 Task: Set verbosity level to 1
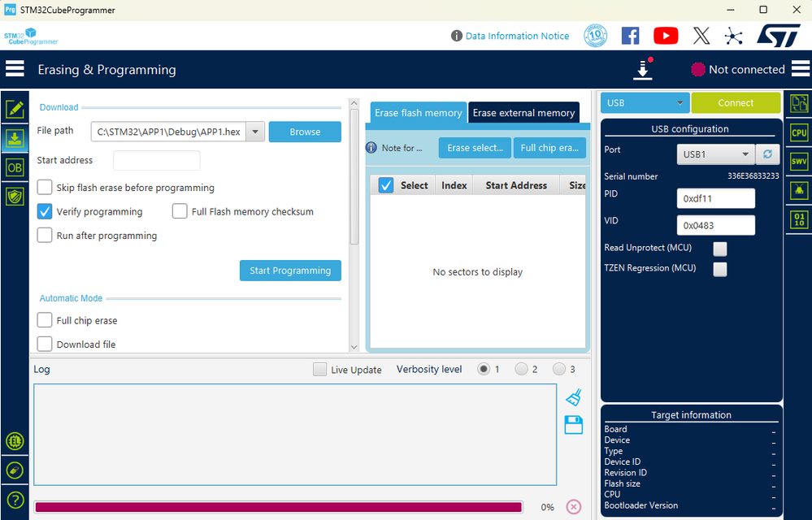pos(483,369)
